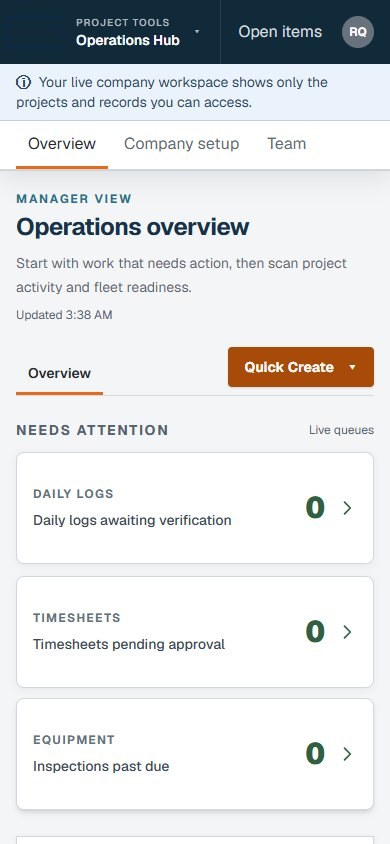
Task: Open the Inspections past due card
Action: [x=195, y=754]
